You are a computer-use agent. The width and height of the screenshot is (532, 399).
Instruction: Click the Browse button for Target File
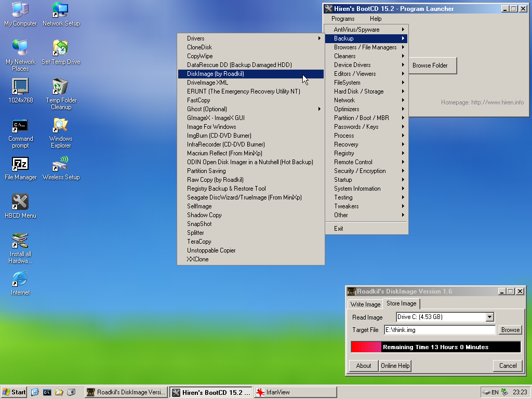coord(510,330)
